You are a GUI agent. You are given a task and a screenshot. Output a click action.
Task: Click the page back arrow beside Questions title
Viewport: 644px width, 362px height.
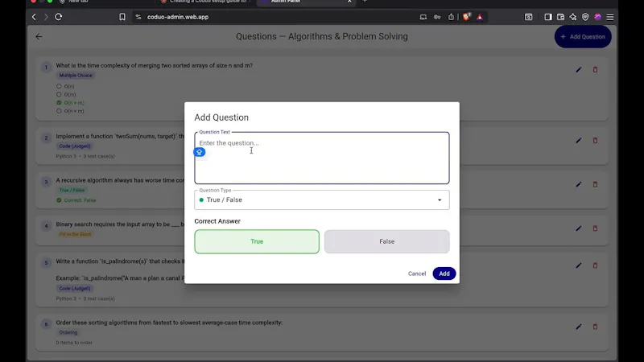click(x=39, y=36)
